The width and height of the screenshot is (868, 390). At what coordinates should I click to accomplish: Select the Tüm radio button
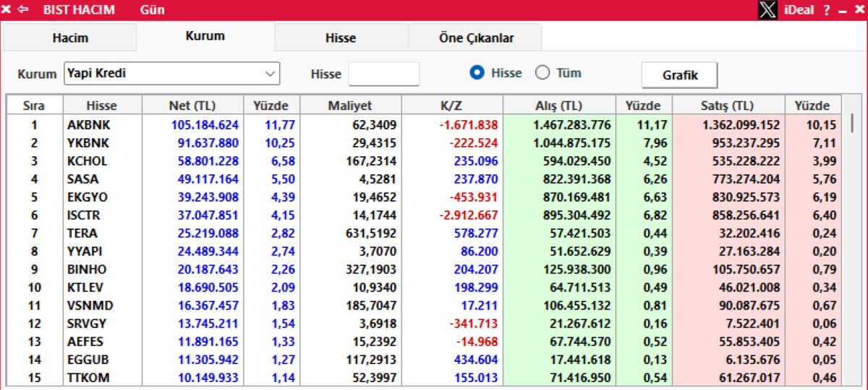click(x=542, y=73)
